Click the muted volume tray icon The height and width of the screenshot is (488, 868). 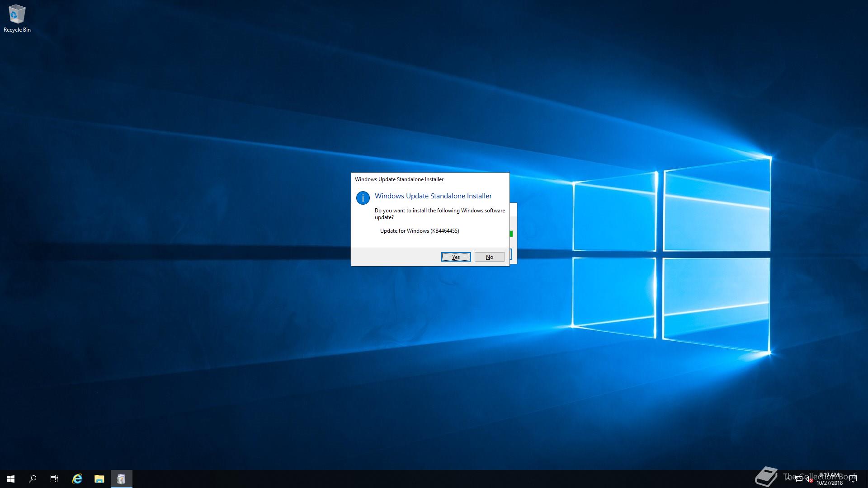point(809,479)
